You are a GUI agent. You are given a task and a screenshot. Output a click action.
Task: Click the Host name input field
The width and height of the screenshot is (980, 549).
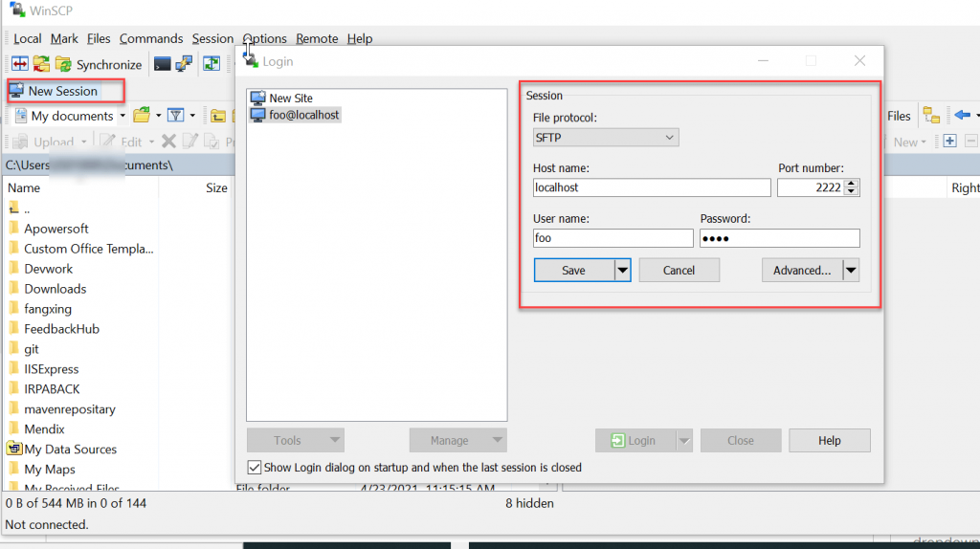[x=652, y=187]
